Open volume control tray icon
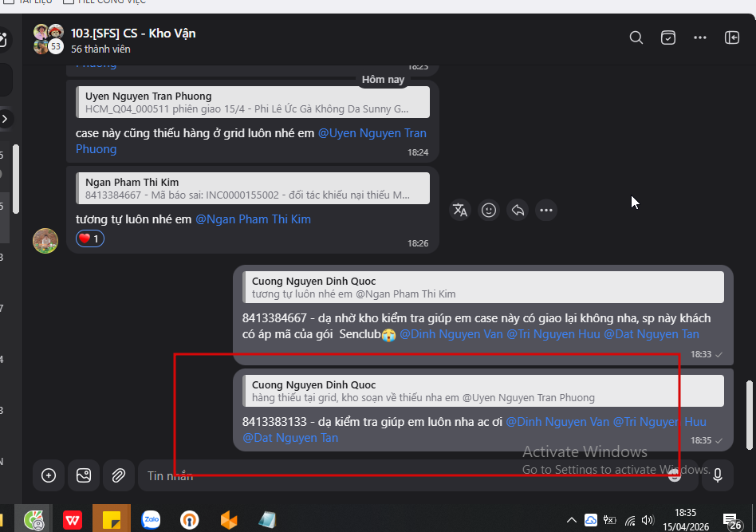Image resolution: width=756 pixels, height=532 pixels. (x=648, y=520)
